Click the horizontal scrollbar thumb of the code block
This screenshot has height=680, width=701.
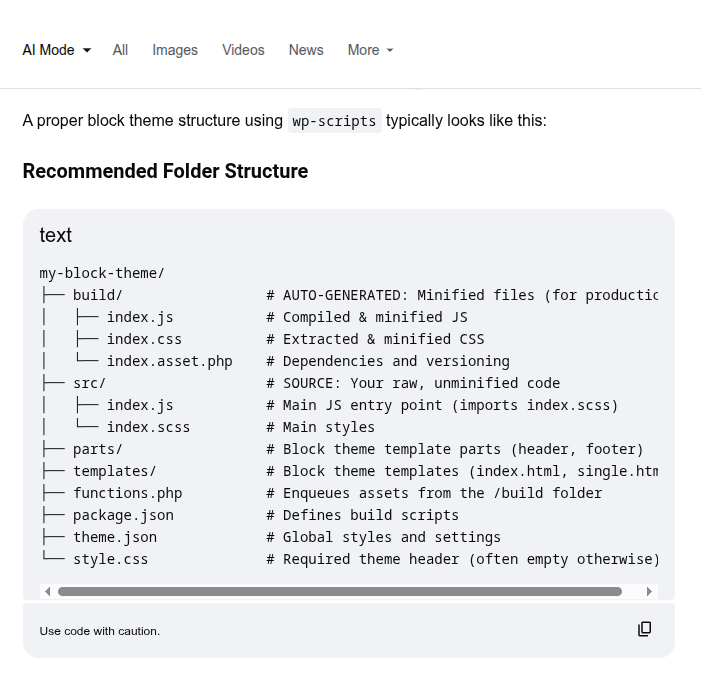(340, 591)
